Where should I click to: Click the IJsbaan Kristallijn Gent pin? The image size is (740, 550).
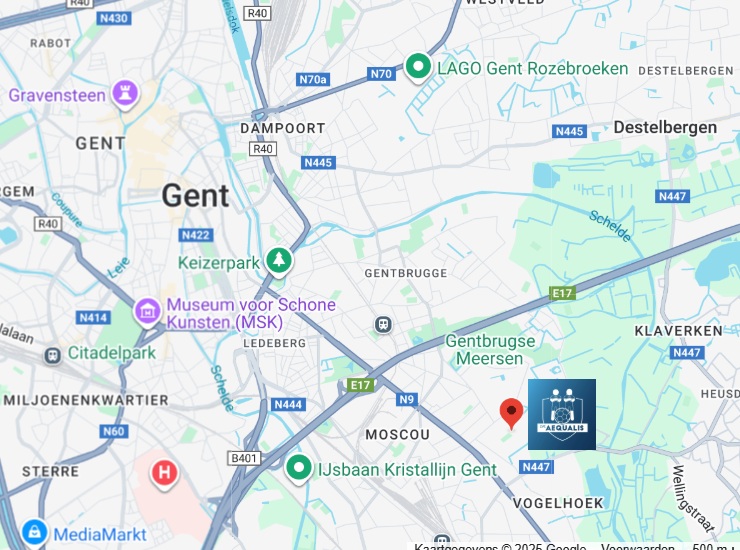(298, 468)
